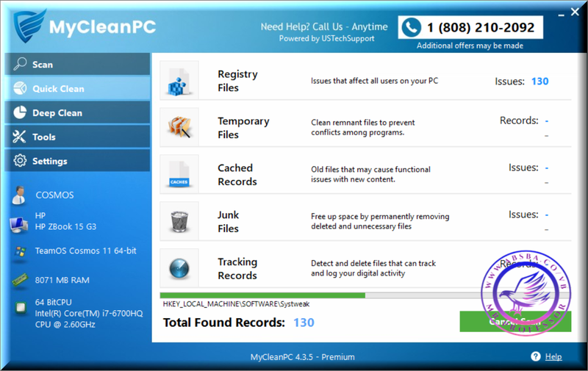Click the Tracking Records radar icon
The height and width of the screenshot is (371, 588).
tap(179, 268)
